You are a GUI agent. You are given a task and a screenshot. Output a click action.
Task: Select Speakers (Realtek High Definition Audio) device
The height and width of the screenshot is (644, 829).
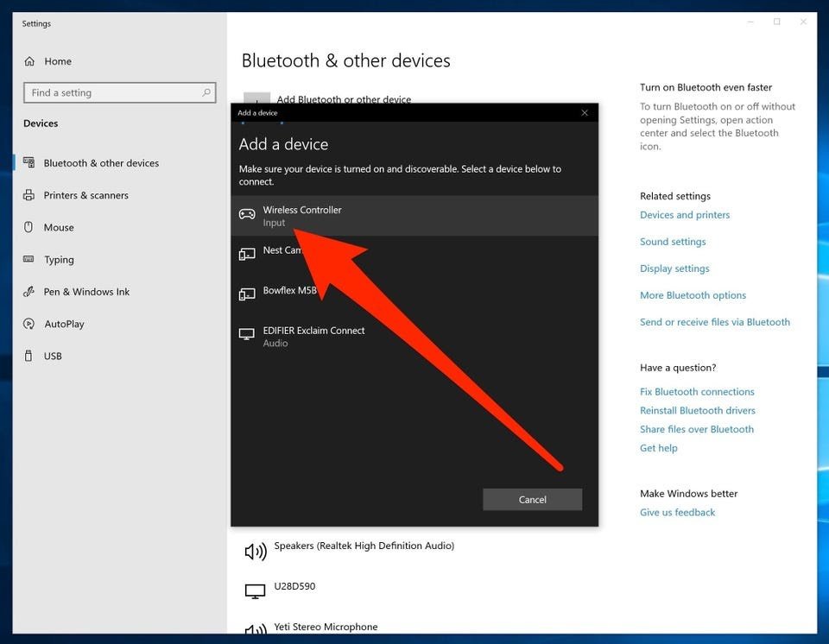[x=364, y=546]
